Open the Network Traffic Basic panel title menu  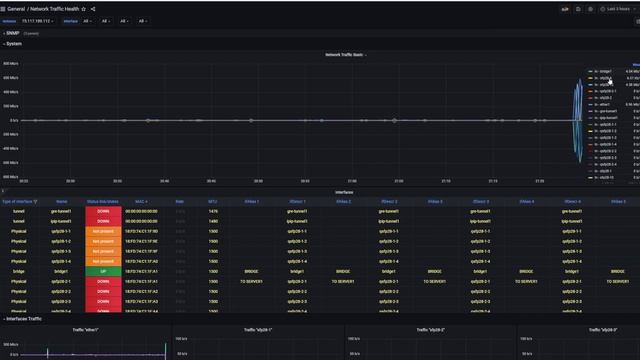(x=345, y=55)
